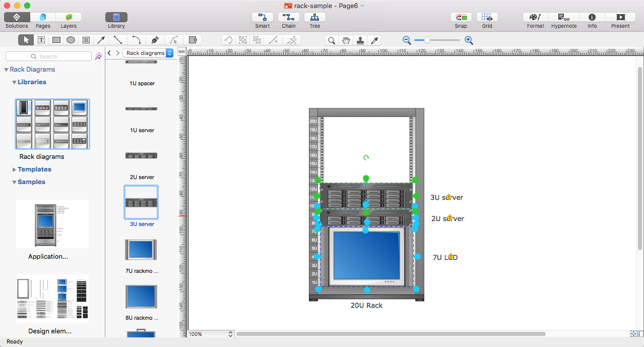Select the Ellipse drawing tool

71,39
